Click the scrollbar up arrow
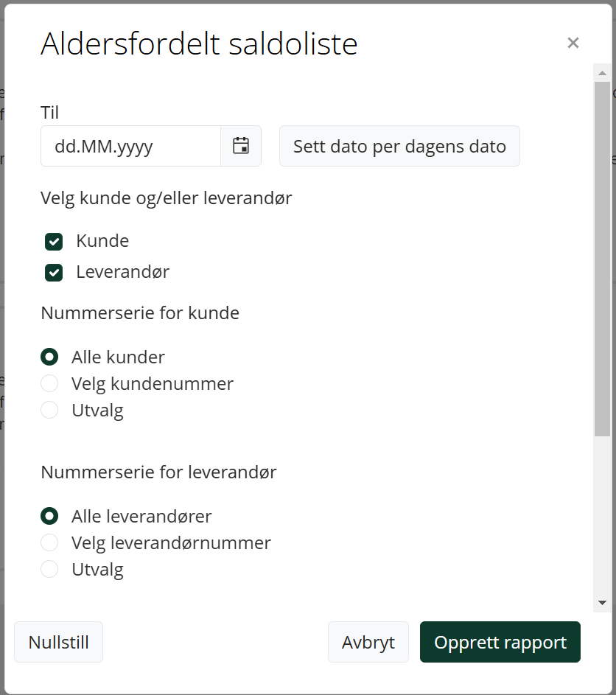Screen dimensions: 616x695 [x=602, y=73]
